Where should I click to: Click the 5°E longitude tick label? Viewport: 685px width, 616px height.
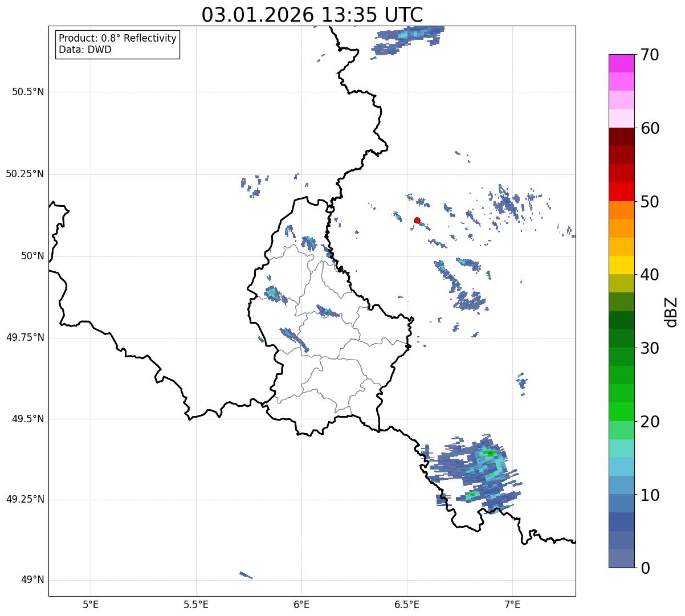point(91,605)
